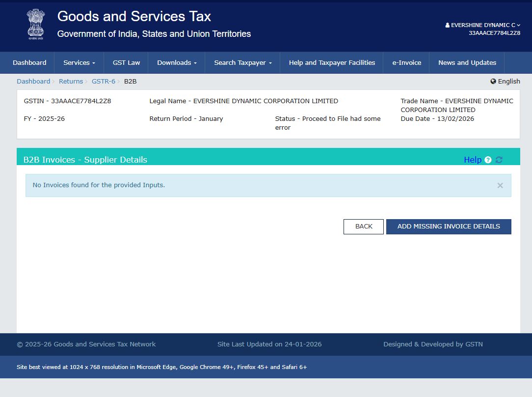Viewport: 532px width, 397px height.
Task: Click the Site best viewed at footer text
Action: (162, 367)
